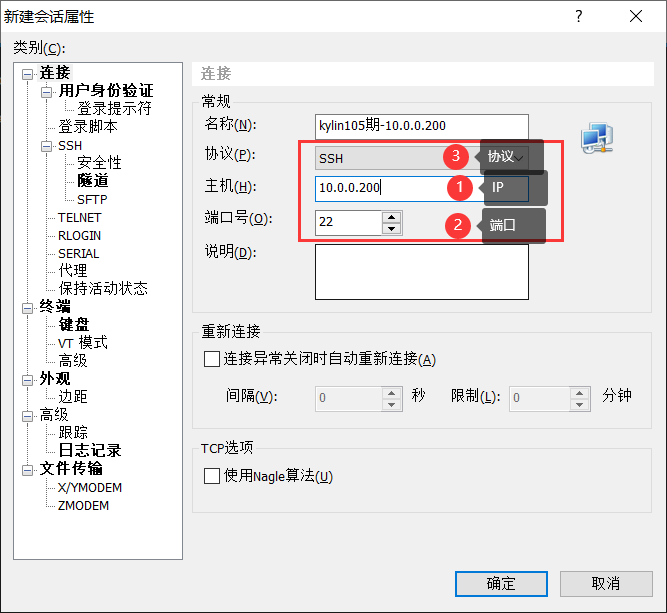Select VT 模式 tree item
Image resolution: width=667 pixels, height=613 pixels.
(83, 342)
